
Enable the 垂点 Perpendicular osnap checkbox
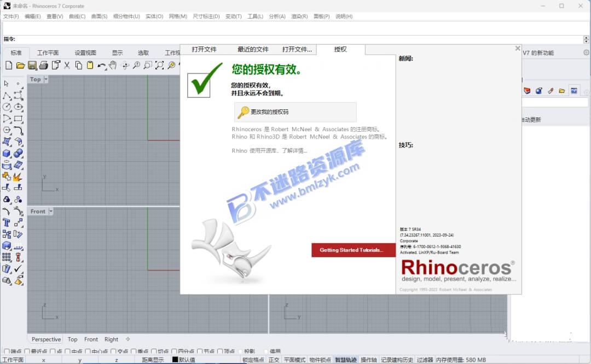coord(134,351)
